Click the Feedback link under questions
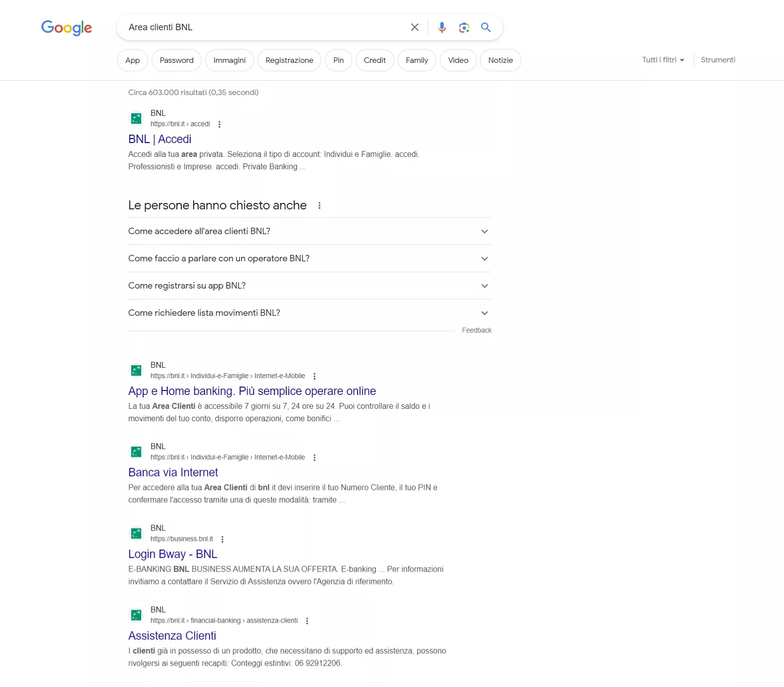 476,330
